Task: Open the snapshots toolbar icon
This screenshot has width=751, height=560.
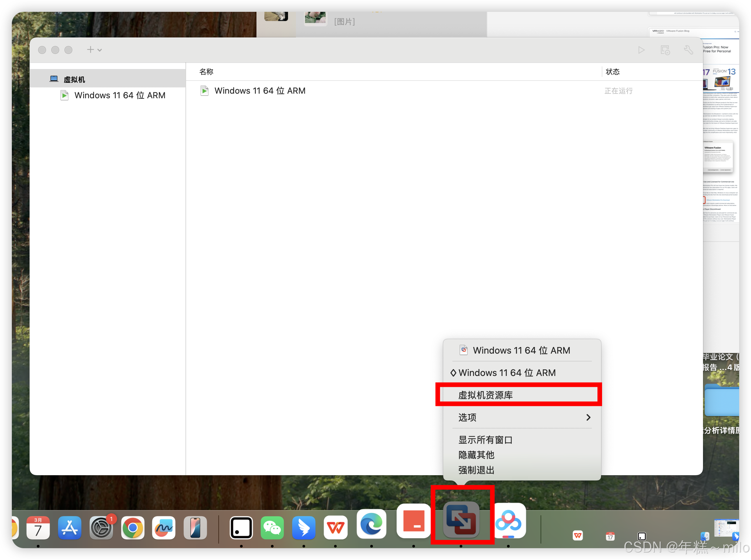Action: (x=665, y=50)
